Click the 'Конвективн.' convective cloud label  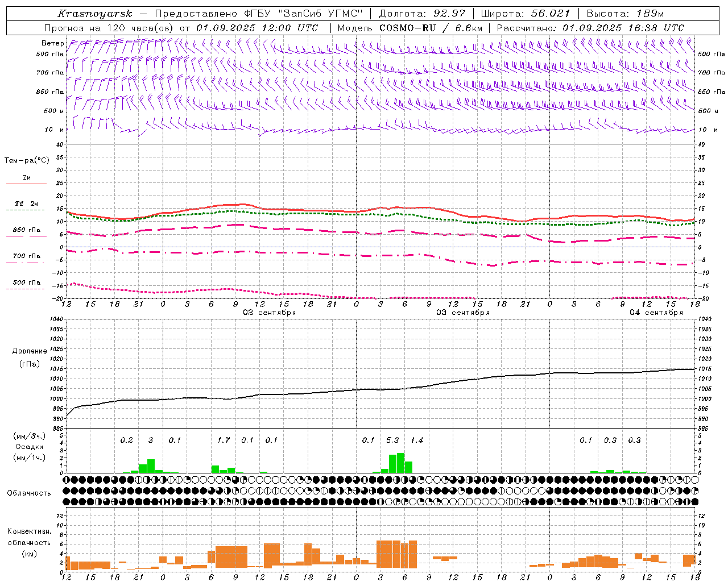coord(29,531)
